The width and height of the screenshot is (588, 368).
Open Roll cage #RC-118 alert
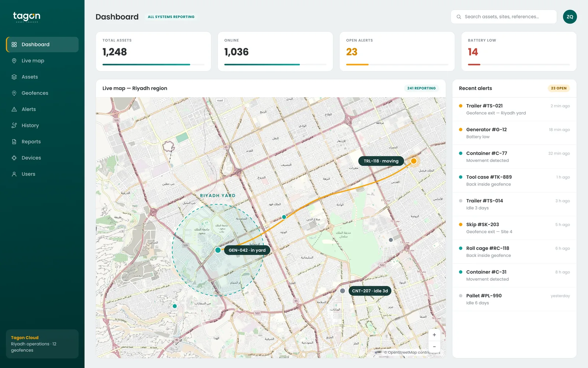514,252
